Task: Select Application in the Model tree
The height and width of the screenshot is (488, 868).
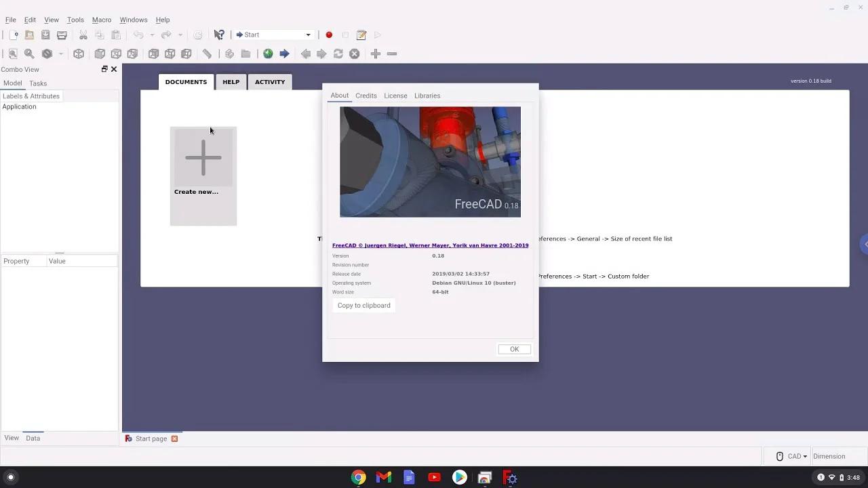Action: click(19, 106)
